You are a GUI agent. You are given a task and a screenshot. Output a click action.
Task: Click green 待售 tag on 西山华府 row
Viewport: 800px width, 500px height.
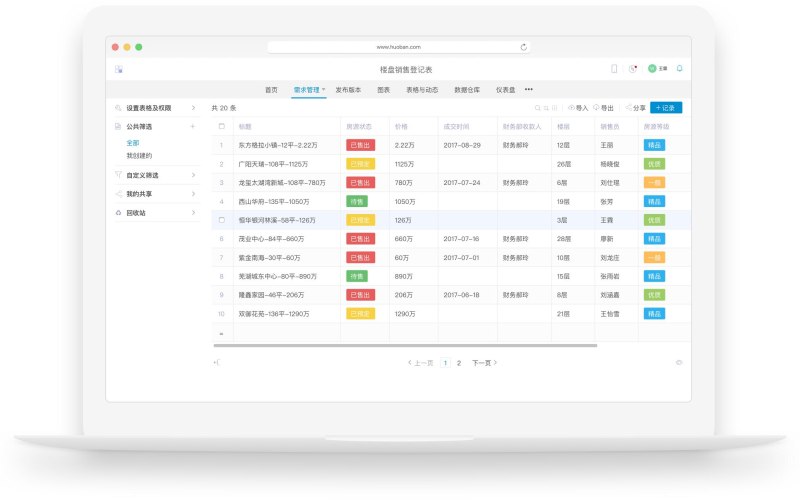coord(357,202)
